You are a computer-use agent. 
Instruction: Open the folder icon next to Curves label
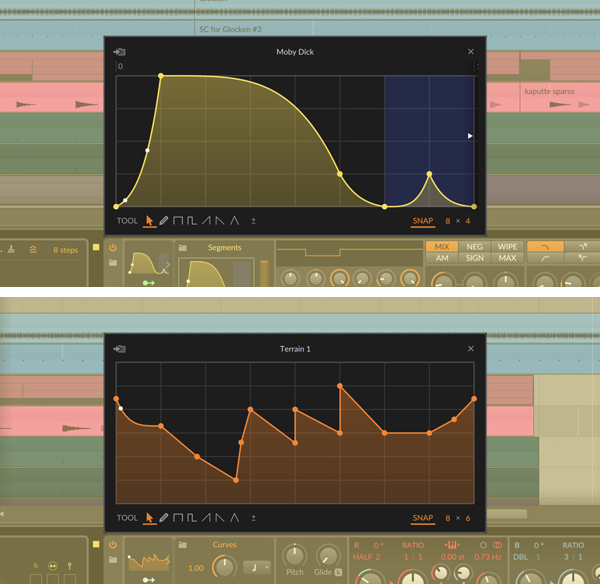183,545
